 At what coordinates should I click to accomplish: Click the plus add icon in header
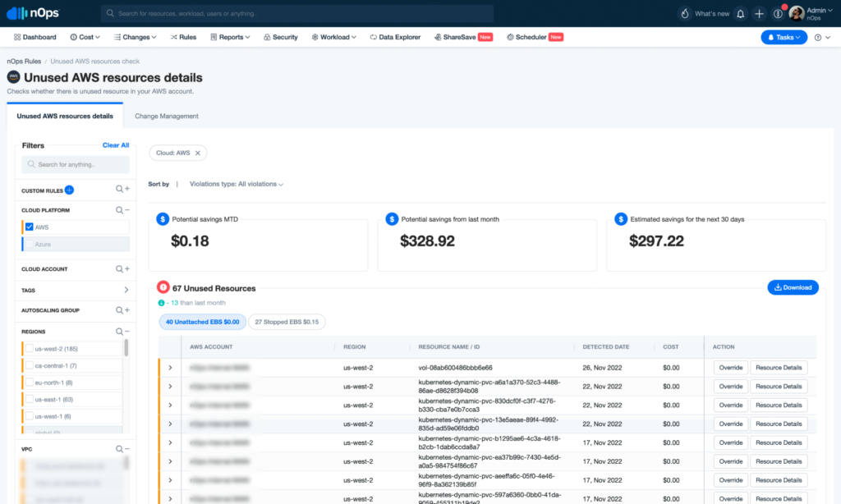(x=759, y=14)
